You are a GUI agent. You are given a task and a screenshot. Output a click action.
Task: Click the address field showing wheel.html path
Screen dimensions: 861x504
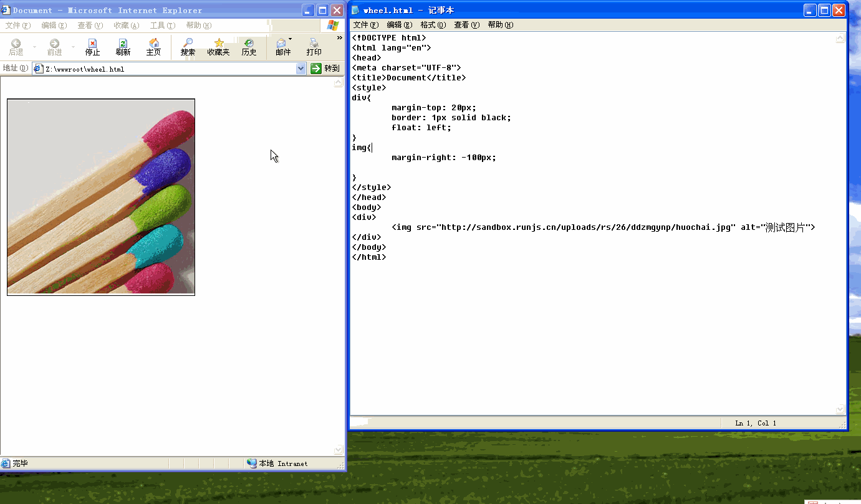click(x=168, y=69)
